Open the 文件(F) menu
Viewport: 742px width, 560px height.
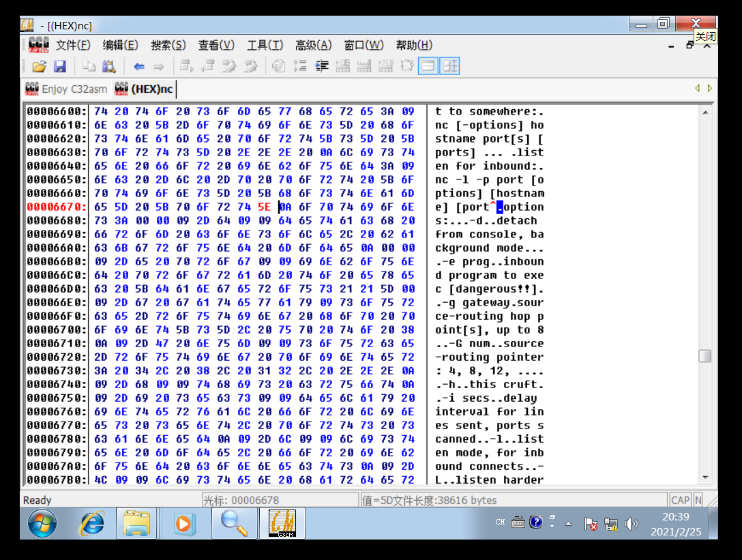73,45
